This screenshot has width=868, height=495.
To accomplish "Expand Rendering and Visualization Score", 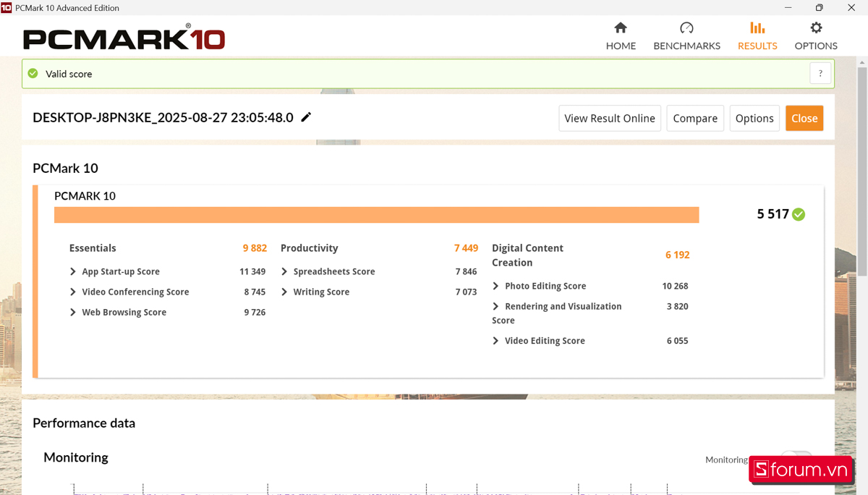I will [x=495, y=306].
